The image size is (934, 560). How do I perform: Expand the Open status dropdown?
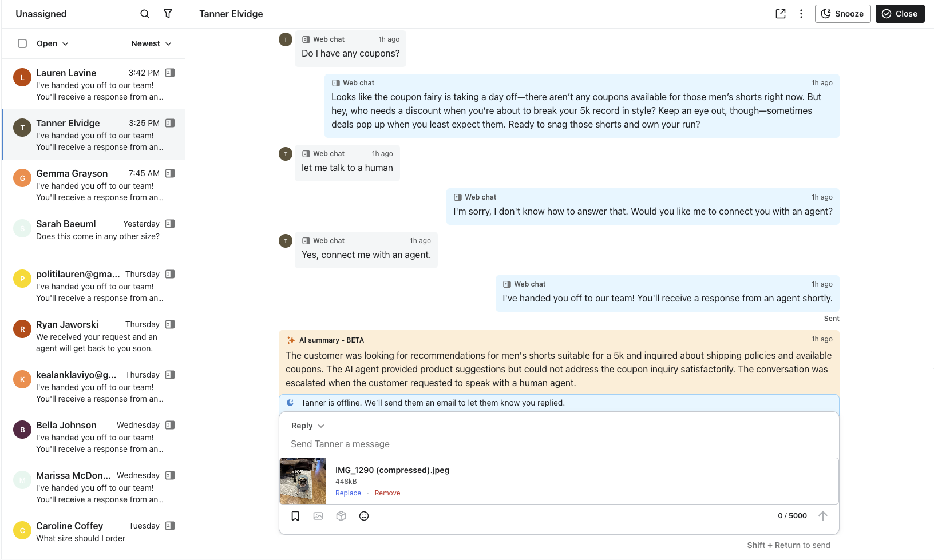point(52,43)
